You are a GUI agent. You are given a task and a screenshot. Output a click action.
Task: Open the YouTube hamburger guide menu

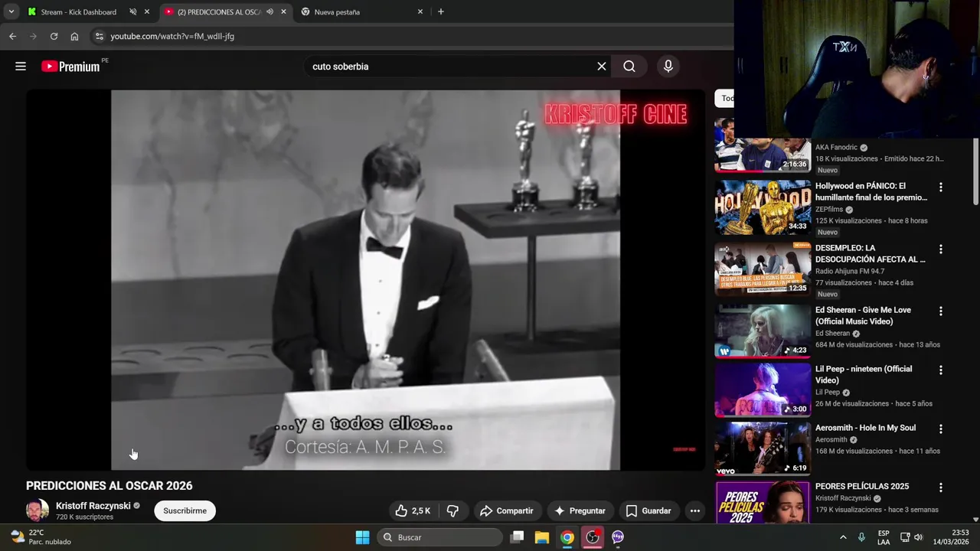point(21,67)
